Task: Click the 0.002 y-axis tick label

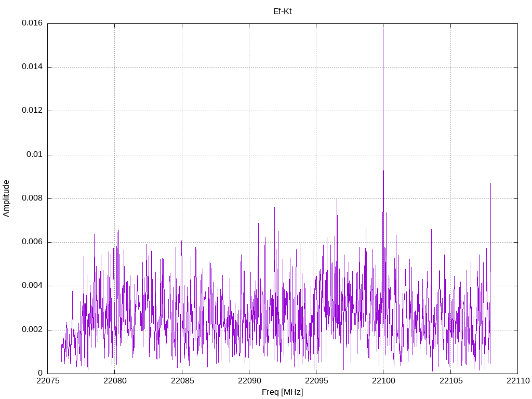Action: click(32, 330)
